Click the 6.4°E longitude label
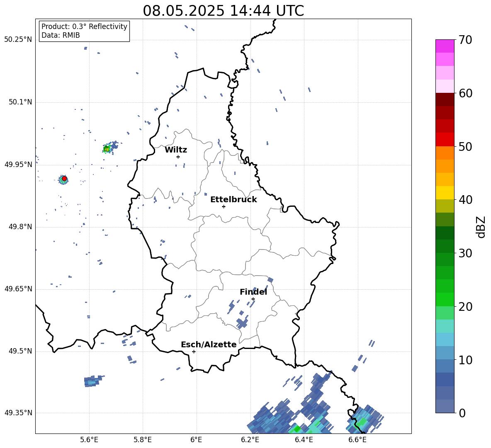Image resolution: width=491 pixels, height=448 pixels. [304, 440]
